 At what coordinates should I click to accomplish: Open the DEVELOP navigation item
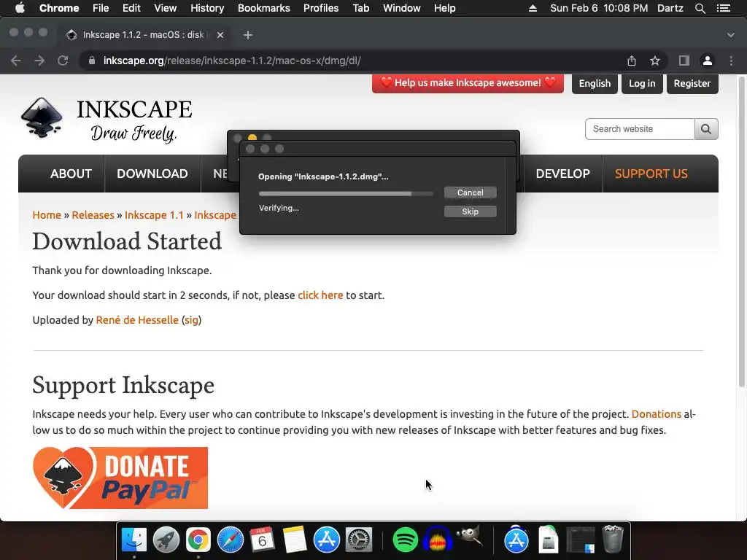click(x=562, y=174)
